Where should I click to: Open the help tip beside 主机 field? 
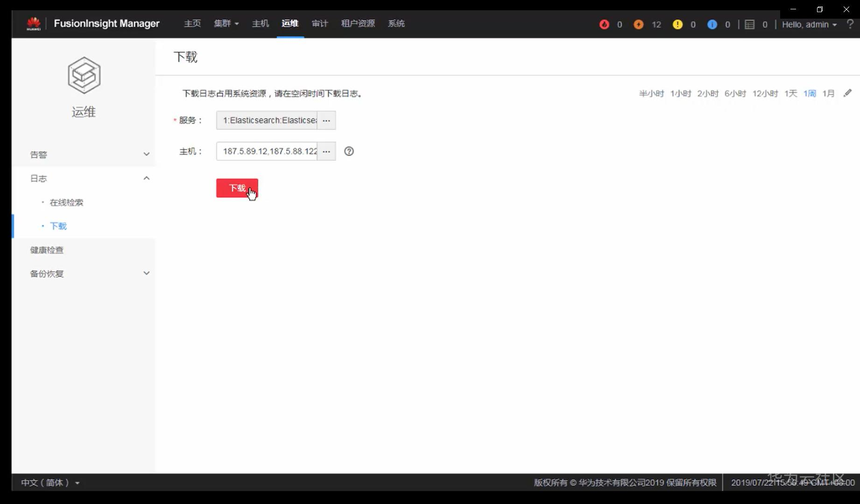coord(349,151)
